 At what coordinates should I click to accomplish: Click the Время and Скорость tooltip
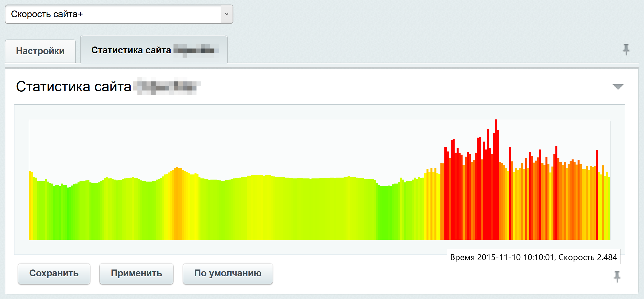(533, 257)
